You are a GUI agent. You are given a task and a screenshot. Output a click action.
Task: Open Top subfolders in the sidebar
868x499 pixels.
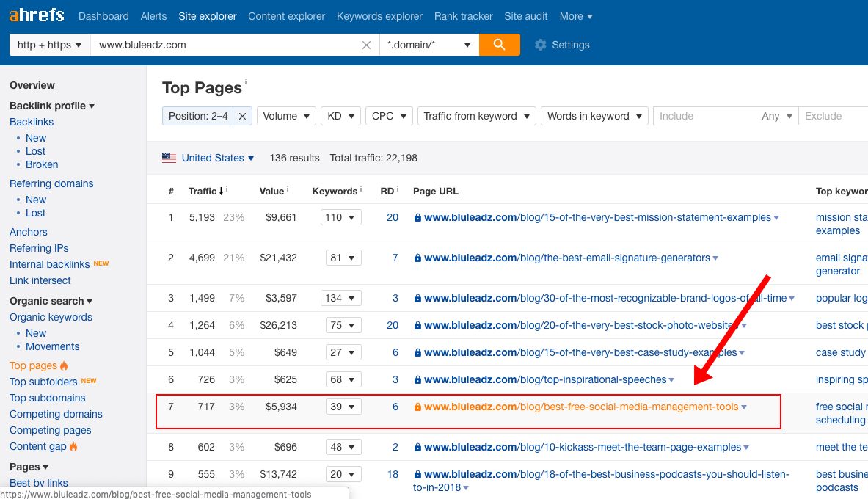[x=43, y=382]
